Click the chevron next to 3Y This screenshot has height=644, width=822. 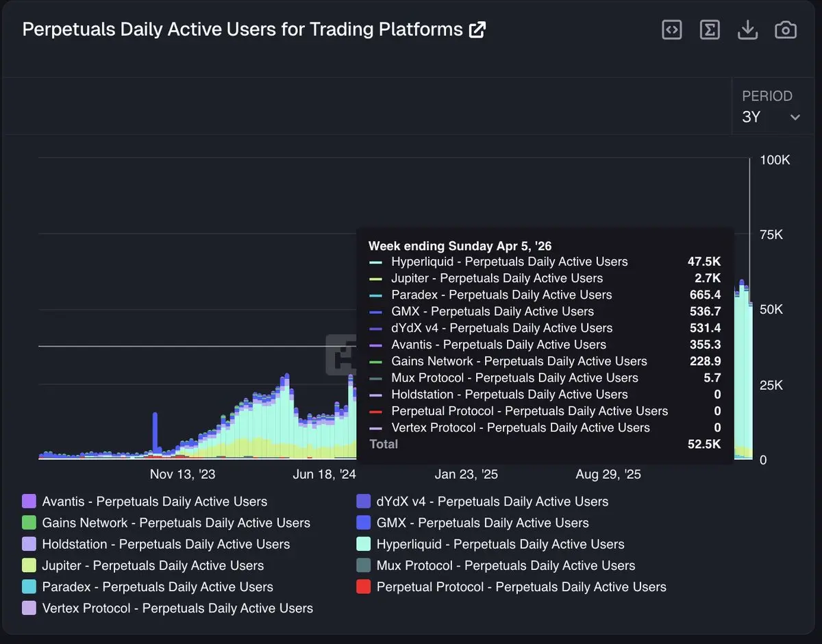coord(795,117)
